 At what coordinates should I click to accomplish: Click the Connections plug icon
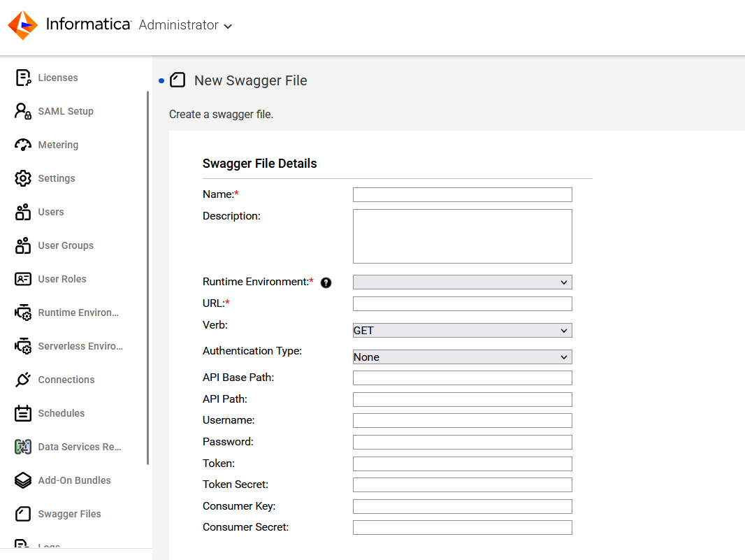tap(23, 380)
